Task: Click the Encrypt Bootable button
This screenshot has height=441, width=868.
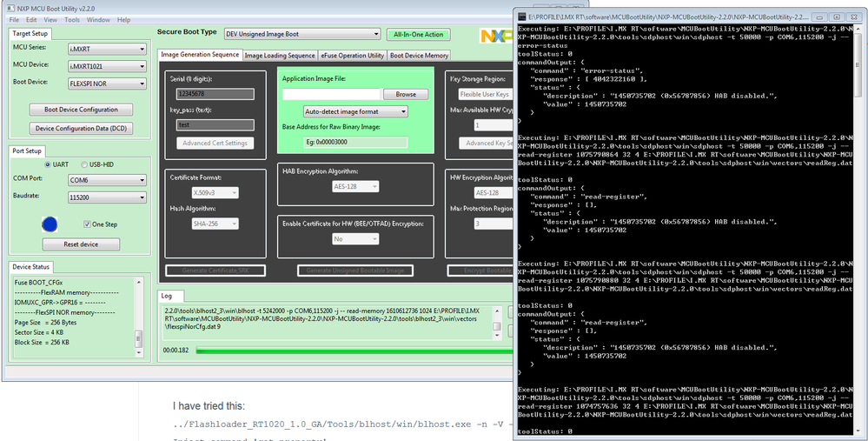Action: tap(480, 271)
